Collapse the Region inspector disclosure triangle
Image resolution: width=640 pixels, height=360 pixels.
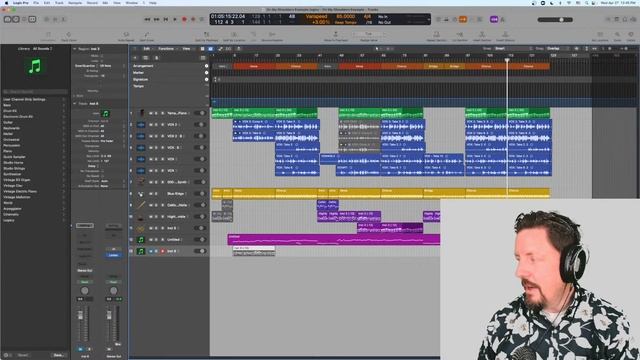(74, 49)
